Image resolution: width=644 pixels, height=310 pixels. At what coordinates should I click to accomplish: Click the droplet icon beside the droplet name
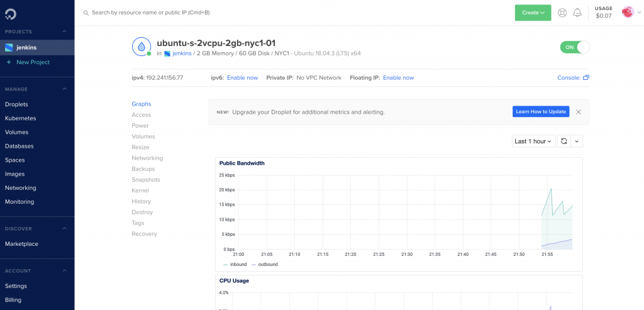pyautogui.click(x=142, y=47)
